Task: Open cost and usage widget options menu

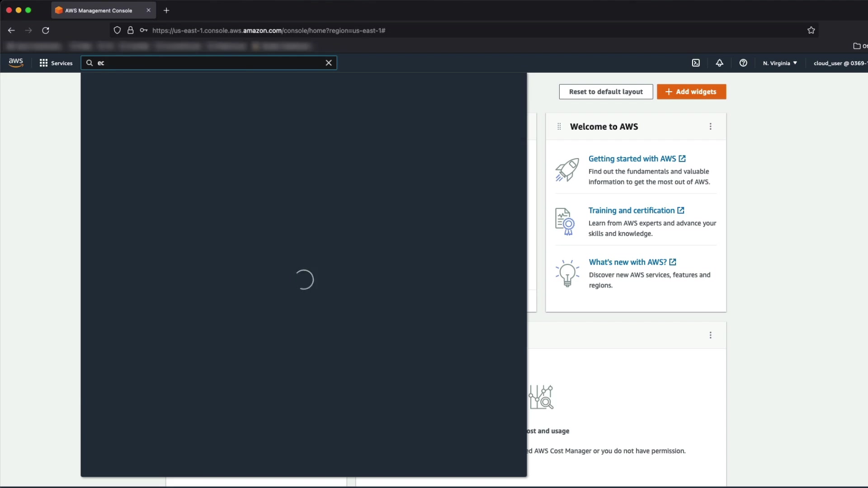Action: pos(710,335)
